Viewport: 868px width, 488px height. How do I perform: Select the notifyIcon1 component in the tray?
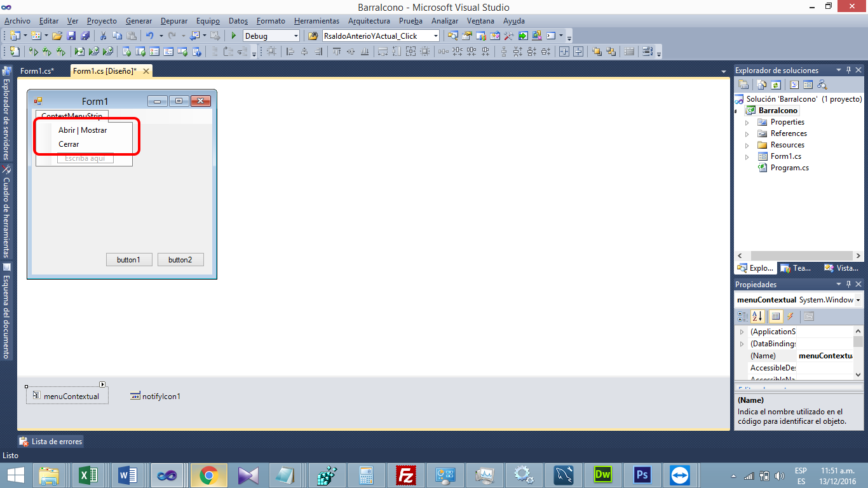[x=155, y=396]
